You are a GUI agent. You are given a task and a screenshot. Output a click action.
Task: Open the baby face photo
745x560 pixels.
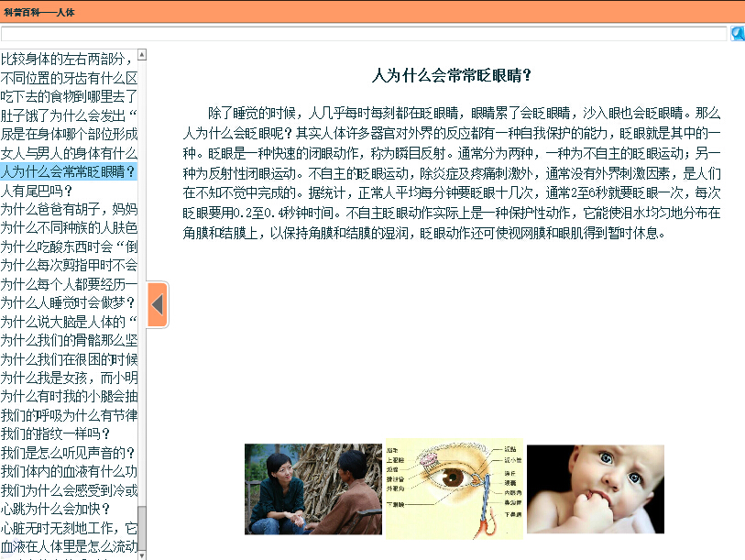click(595, 489)
